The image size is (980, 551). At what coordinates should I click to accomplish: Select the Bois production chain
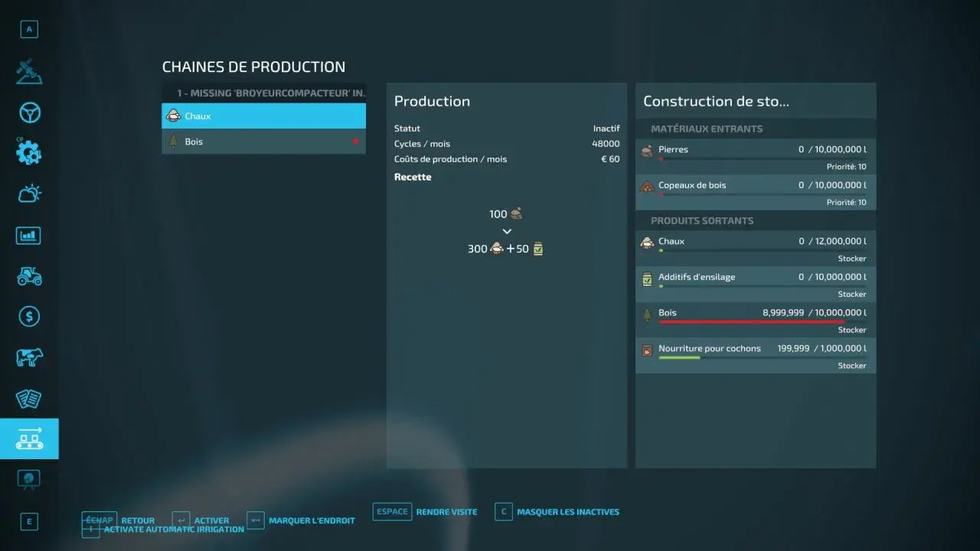click(x=263, y=142)
